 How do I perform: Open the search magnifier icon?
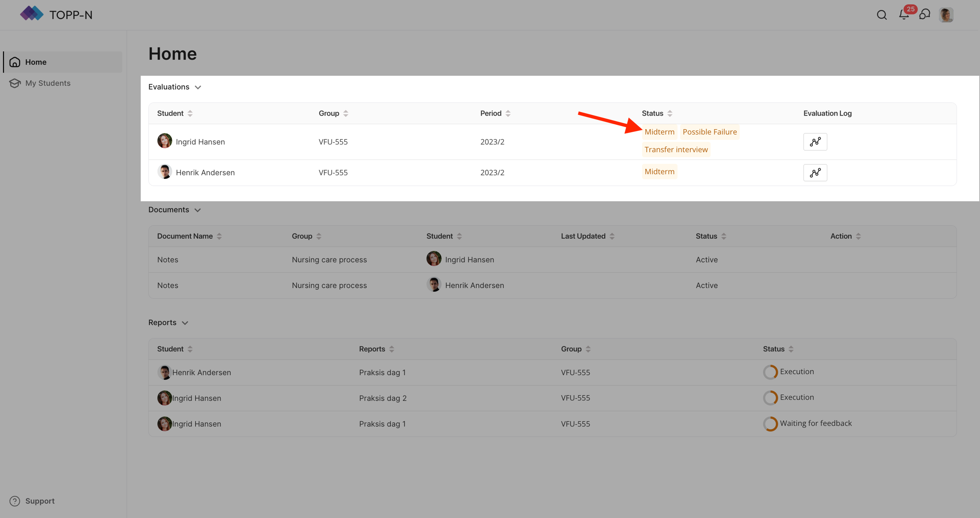click(882, 15)
